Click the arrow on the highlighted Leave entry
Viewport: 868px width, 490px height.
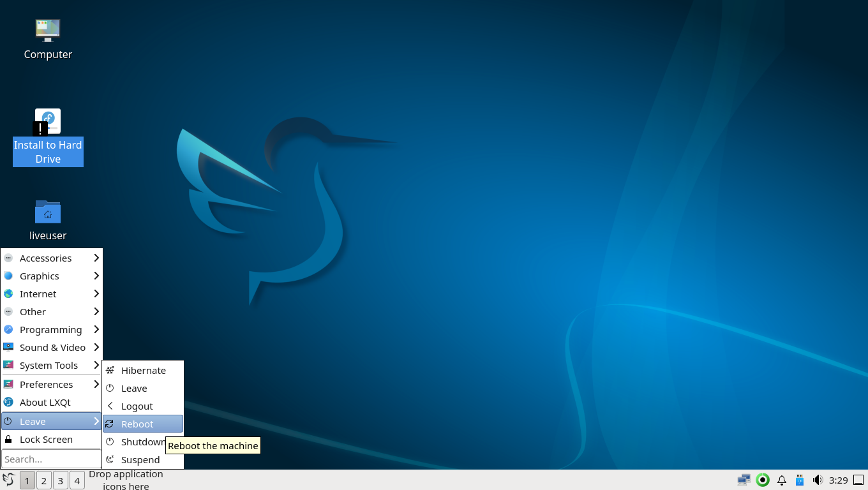pos(96,421)
